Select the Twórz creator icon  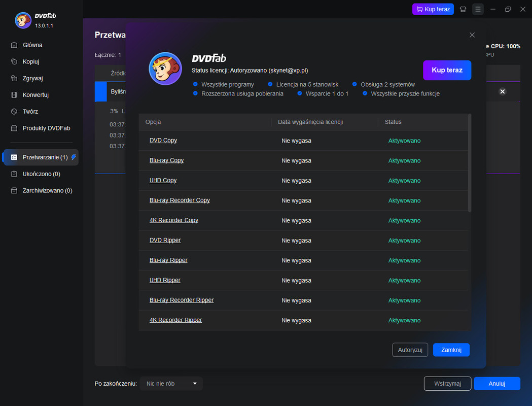(x=14, y=111)
